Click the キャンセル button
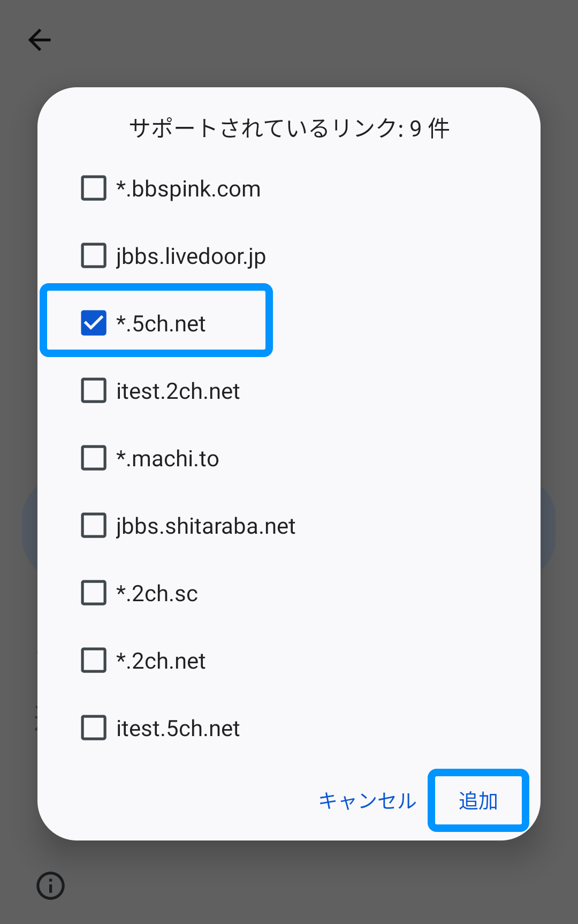578x924 pixels. 367,801
